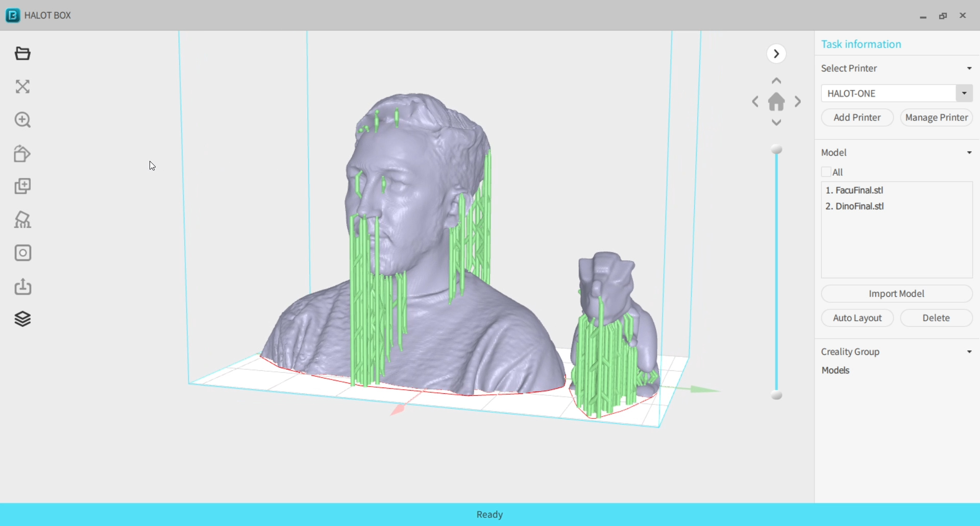Image resolution: width=980 pixels, height=526 pixels.
Task: Open Manage Printer
Action: (x=936, y=117)
